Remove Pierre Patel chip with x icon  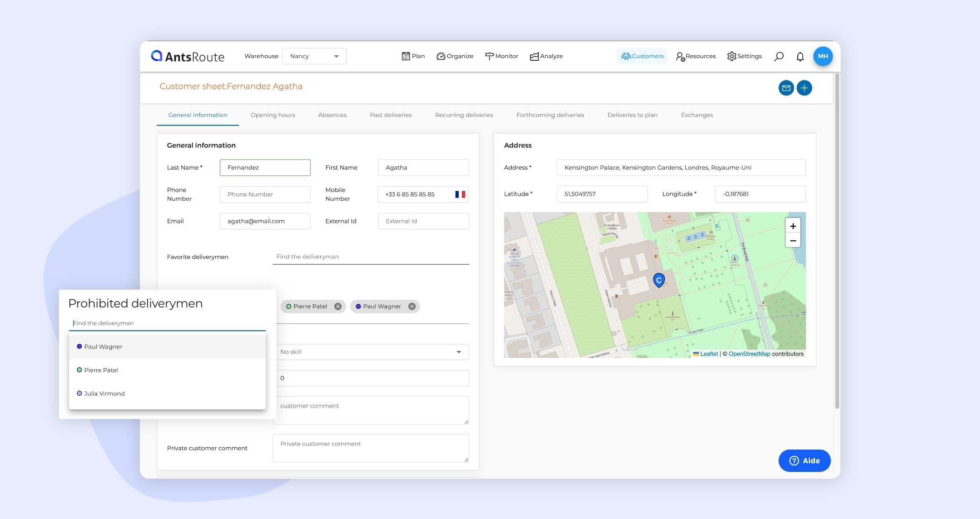tap(338, 307)
